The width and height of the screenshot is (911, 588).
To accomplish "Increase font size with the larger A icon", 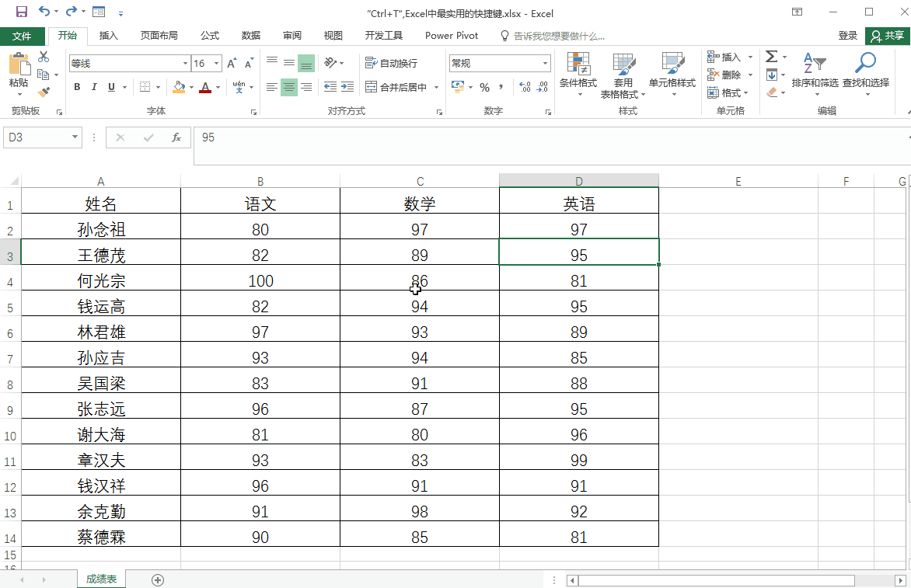I will coord(232,63).
